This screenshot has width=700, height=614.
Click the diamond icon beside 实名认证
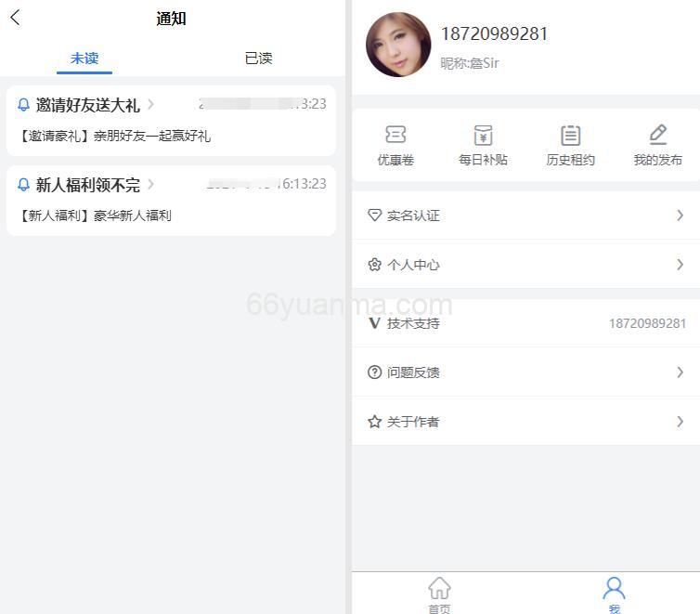coord(374,216)
